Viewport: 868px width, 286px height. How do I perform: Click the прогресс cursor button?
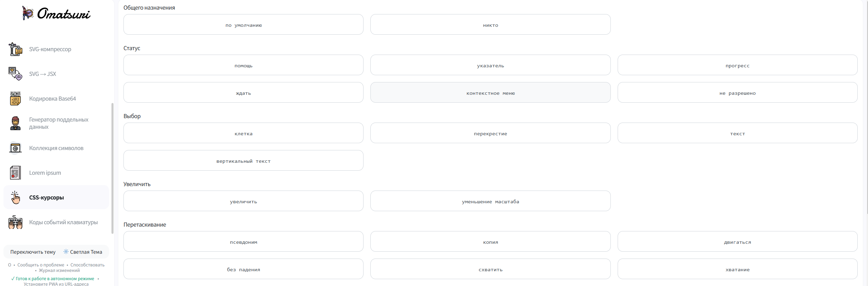coord(738,65)
